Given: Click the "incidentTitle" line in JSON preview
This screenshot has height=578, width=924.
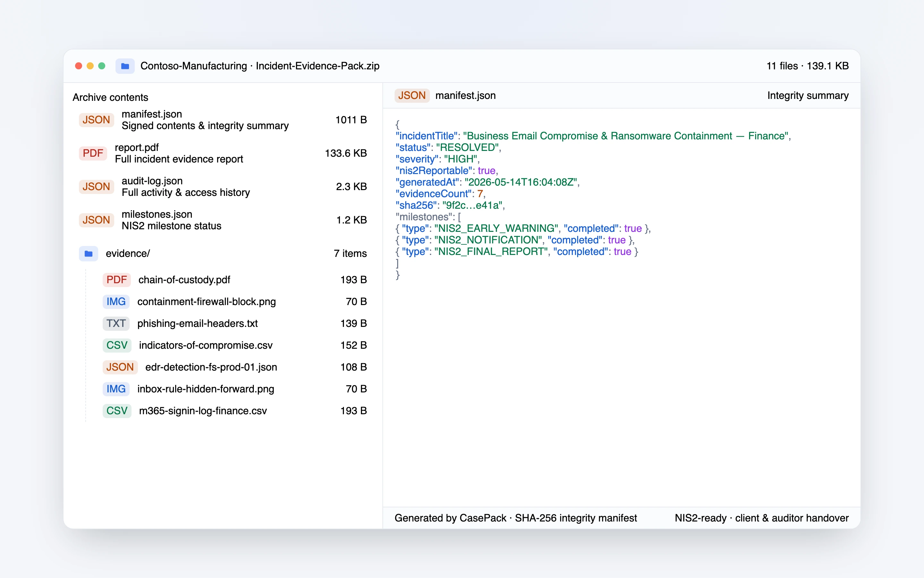Looking at the screenshot, I should coord(593,136).
